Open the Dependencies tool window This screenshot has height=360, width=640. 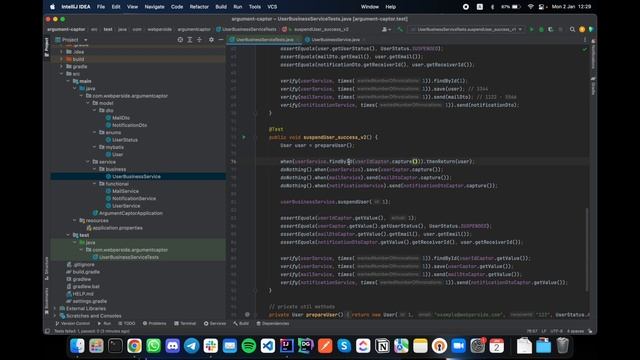273,323
